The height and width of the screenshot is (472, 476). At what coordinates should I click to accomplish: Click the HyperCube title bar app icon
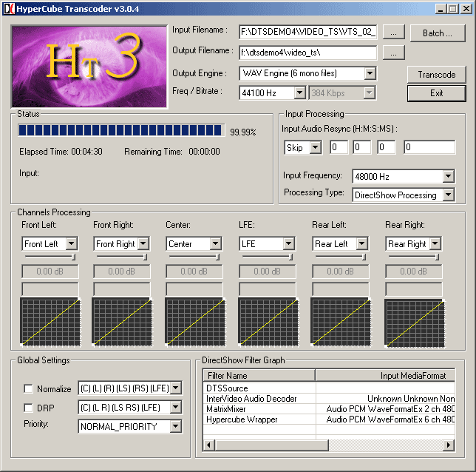pyautogui.click(x=8, y=8)
